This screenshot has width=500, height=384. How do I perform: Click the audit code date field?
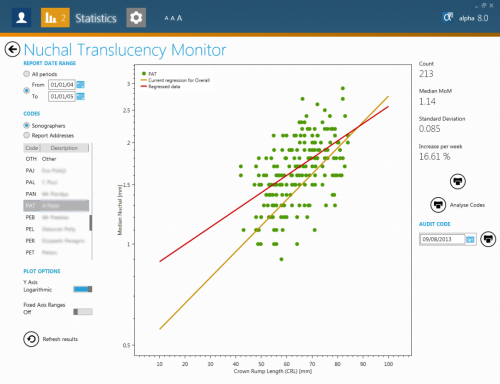point(442,239)
